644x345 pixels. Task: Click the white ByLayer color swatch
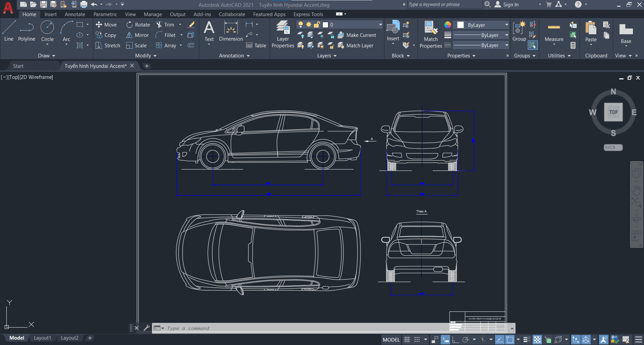coord(461,25)
